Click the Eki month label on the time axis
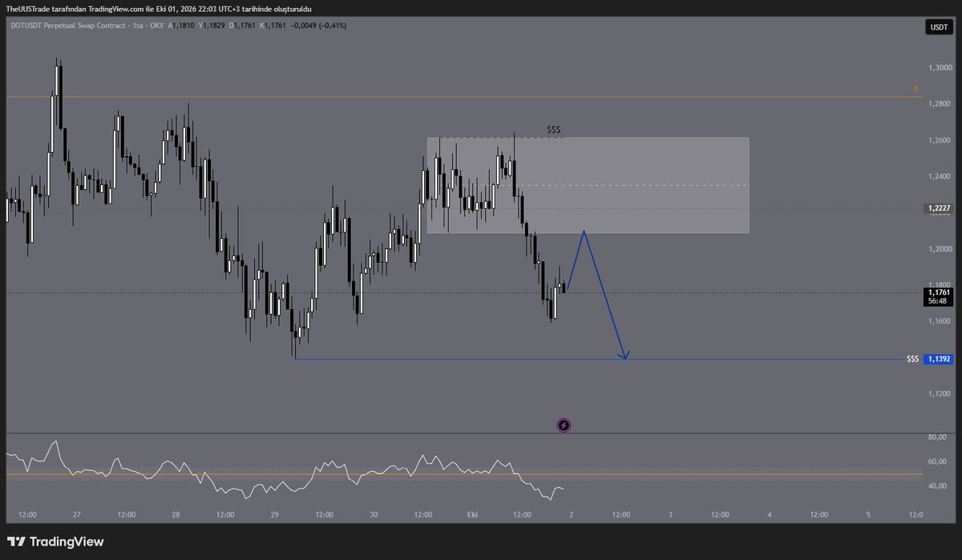 pos(472,514)
